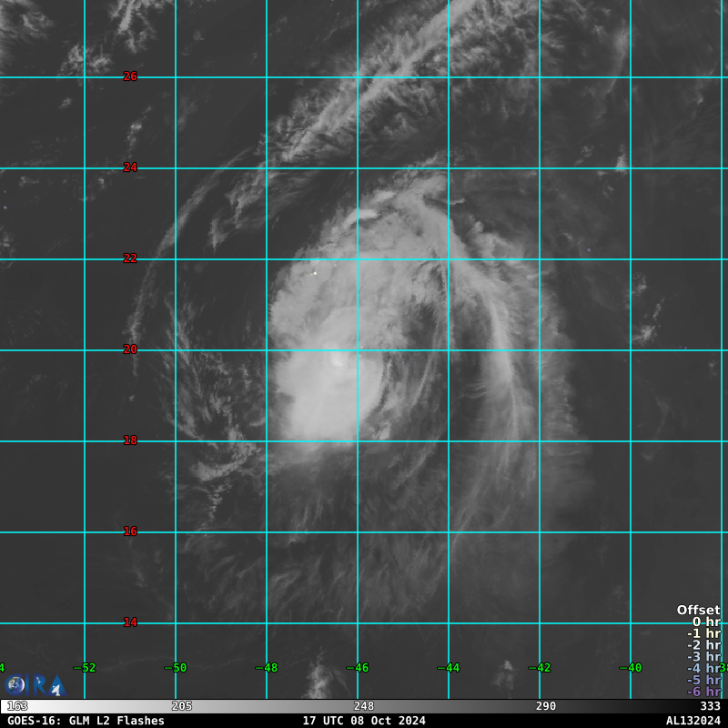Viewport: 728px width, 728px height.
Task: Click the longitude label -44
Action: [x=449, y=668]
